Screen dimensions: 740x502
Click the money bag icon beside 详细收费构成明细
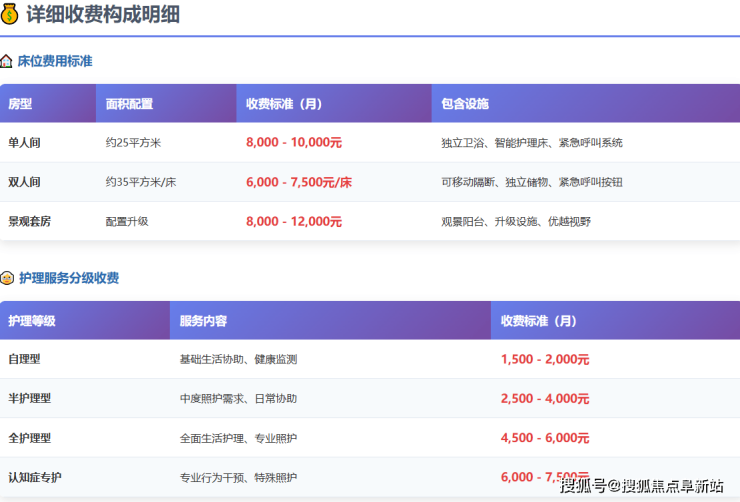click(10, 15)
